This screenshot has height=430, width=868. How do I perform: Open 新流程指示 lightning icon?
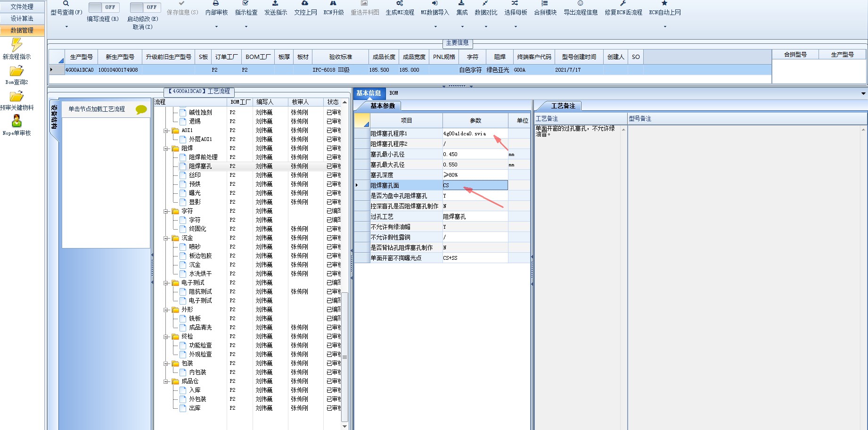16,45
